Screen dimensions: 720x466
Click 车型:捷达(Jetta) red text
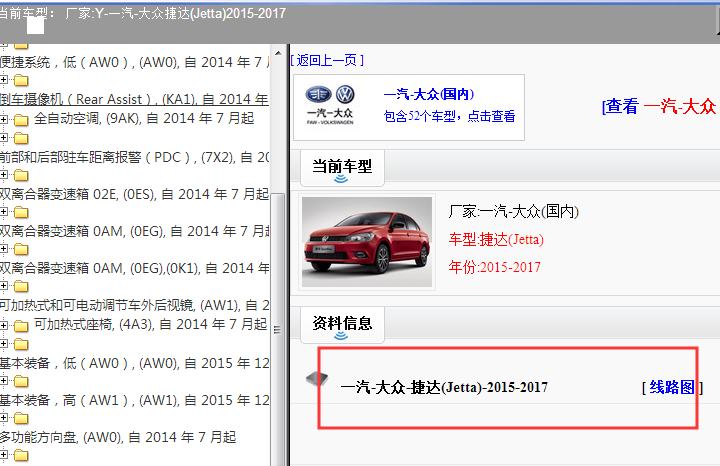[496, 240]
